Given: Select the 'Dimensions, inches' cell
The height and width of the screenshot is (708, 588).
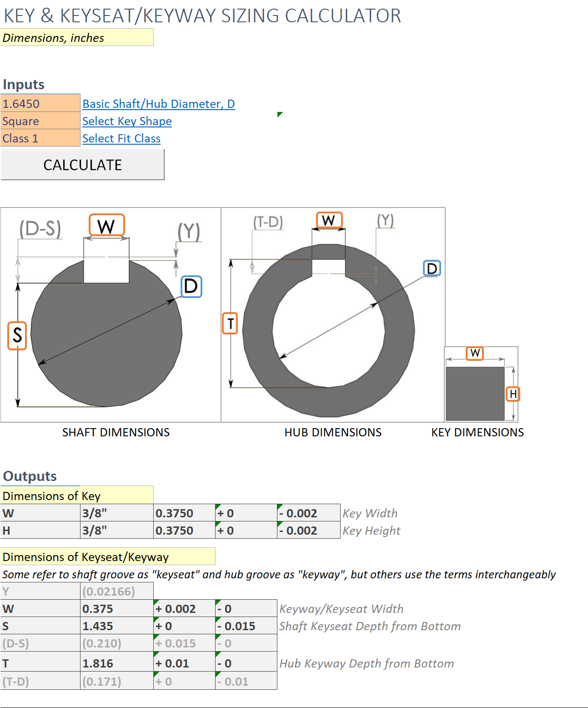Looking at the screenshot, I should click(x=77, y=37).
